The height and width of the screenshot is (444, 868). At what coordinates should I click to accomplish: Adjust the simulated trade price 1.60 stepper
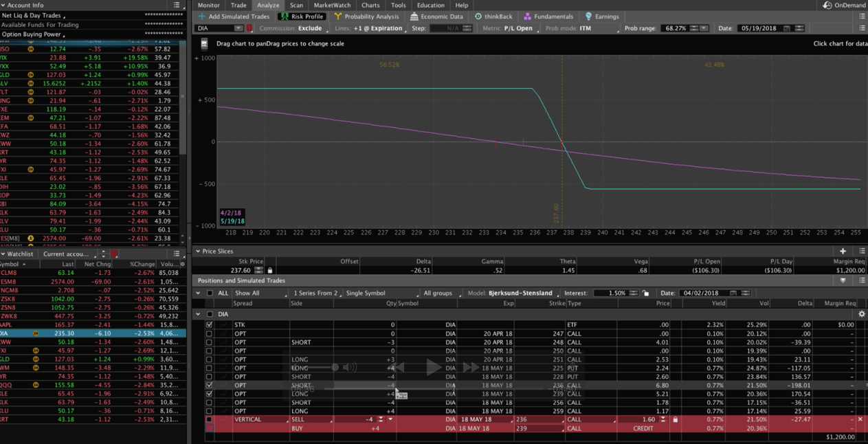(x=663, y=419)
